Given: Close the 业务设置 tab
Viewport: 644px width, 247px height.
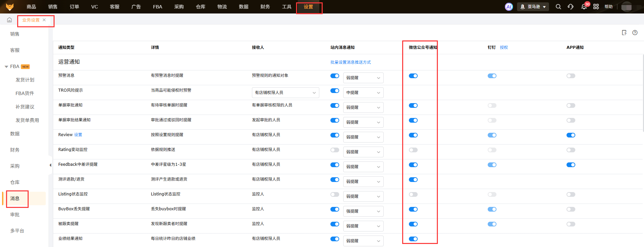Looking at the screenshot, I should [x=44, y=20].
